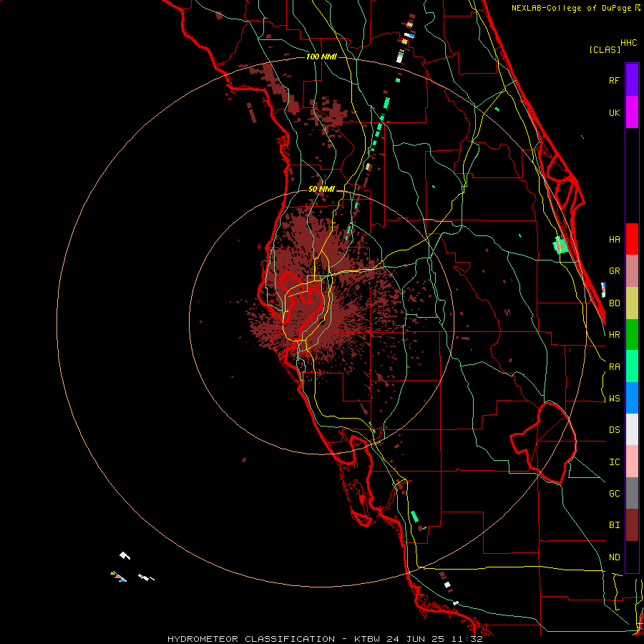The image size is (644, 644).
Task: Click the HYDROMETEOR CLASSIFICATION caption text
Action: 251,639
